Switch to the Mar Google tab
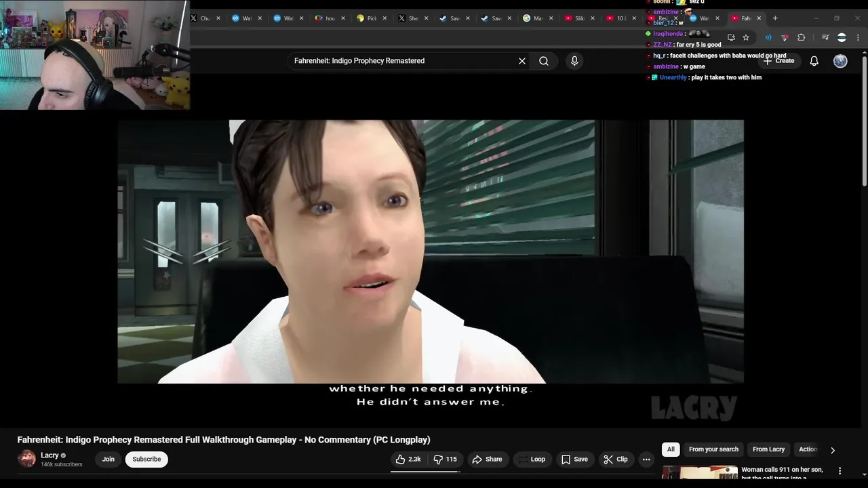Image resolution: width=868 pixels, height=488 pixels. pos(537,18)
